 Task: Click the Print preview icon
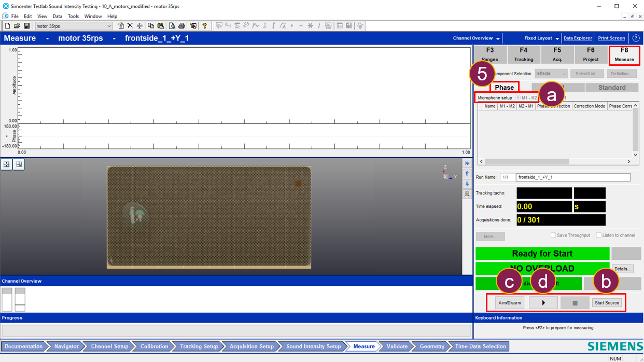pos(172,26)
